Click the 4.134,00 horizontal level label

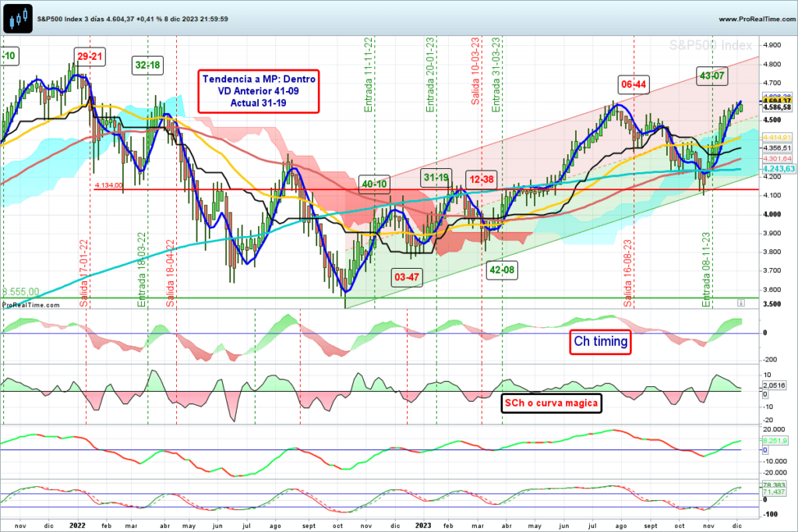tap(109, 185)
